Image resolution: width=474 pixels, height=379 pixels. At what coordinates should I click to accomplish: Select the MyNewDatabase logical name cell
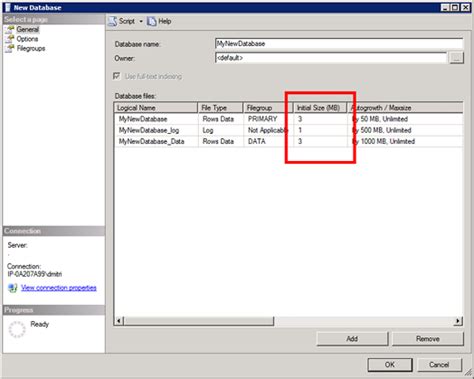coord(156,119)
